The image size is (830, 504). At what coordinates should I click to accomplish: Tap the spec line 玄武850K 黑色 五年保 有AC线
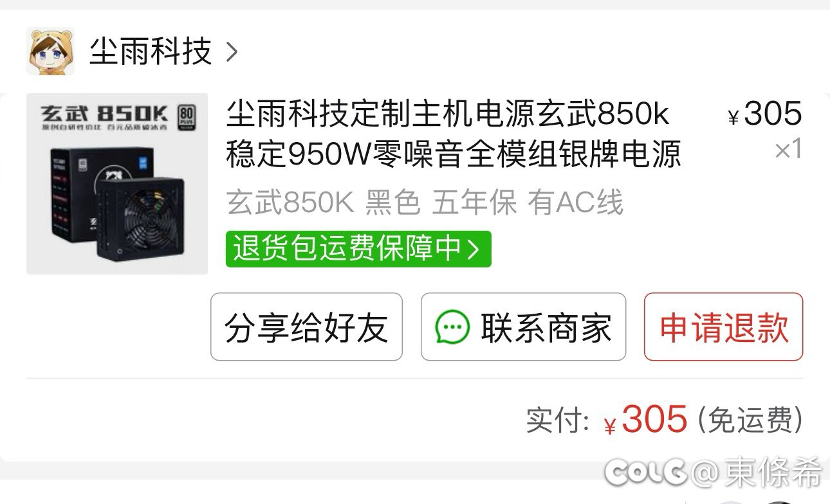pos(425,204)
